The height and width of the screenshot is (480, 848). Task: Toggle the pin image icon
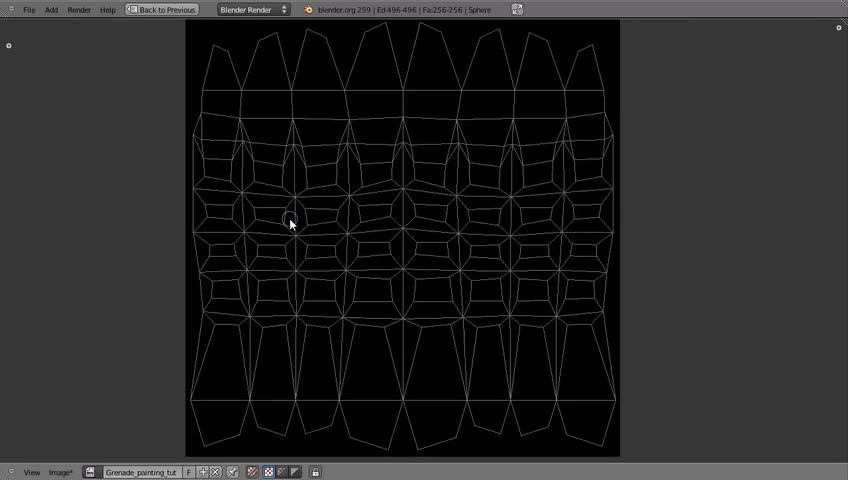pos(233,472)
